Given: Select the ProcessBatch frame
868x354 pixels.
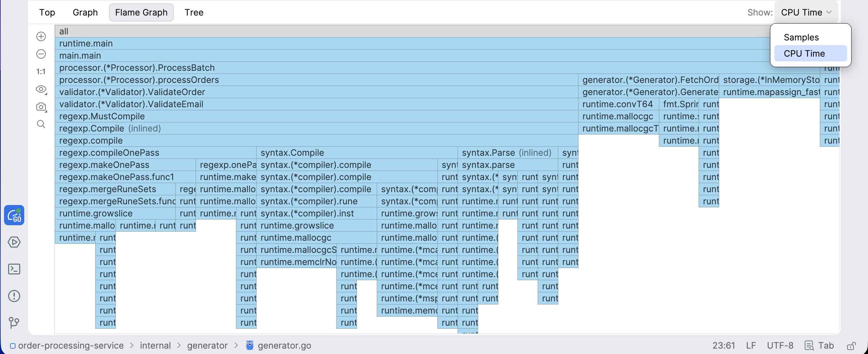Looking at the screenshot, I should [x=437, y=68].
